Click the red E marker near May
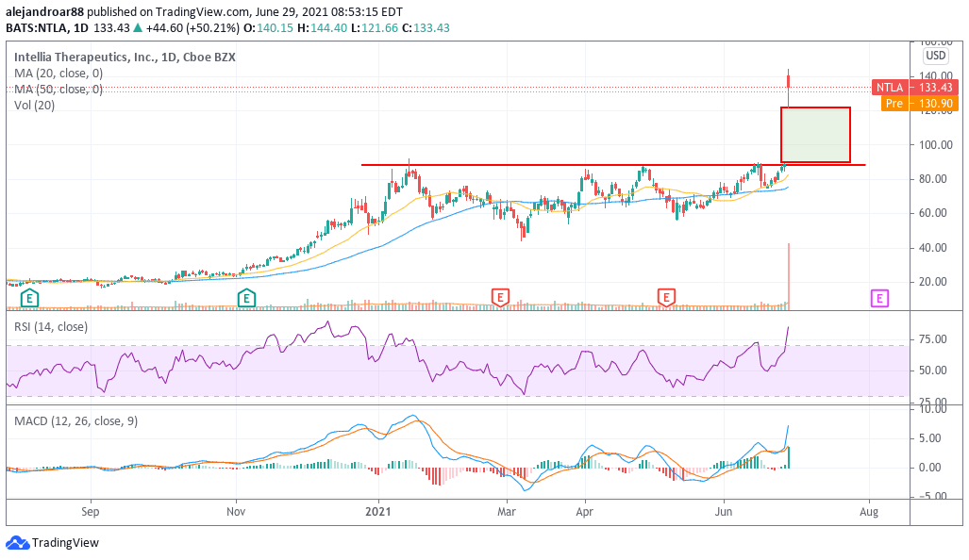Screen dimensions: 969x560 pyautogui.click(x=666, y=298)
